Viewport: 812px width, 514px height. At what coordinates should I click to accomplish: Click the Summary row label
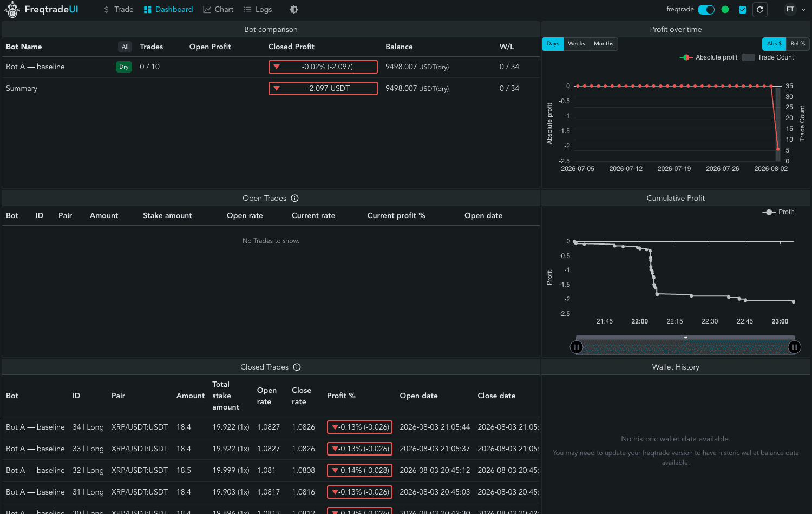(x=22, y=89)
